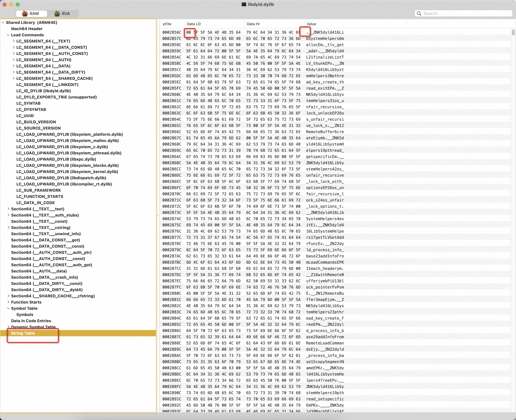Select Section64 (__TEXT,__const) item
This screenshot has height=420, width=516.
tap(39, 221)
